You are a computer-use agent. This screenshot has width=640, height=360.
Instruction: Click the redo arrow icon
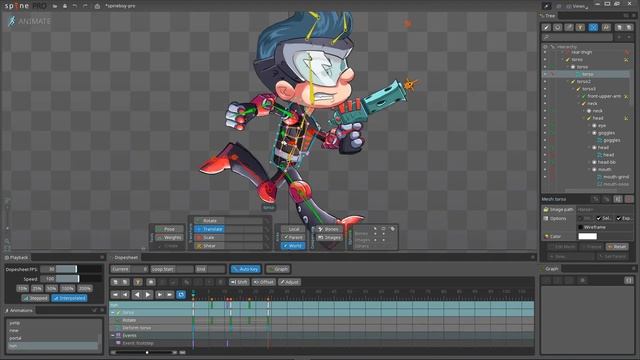point(85,6)
